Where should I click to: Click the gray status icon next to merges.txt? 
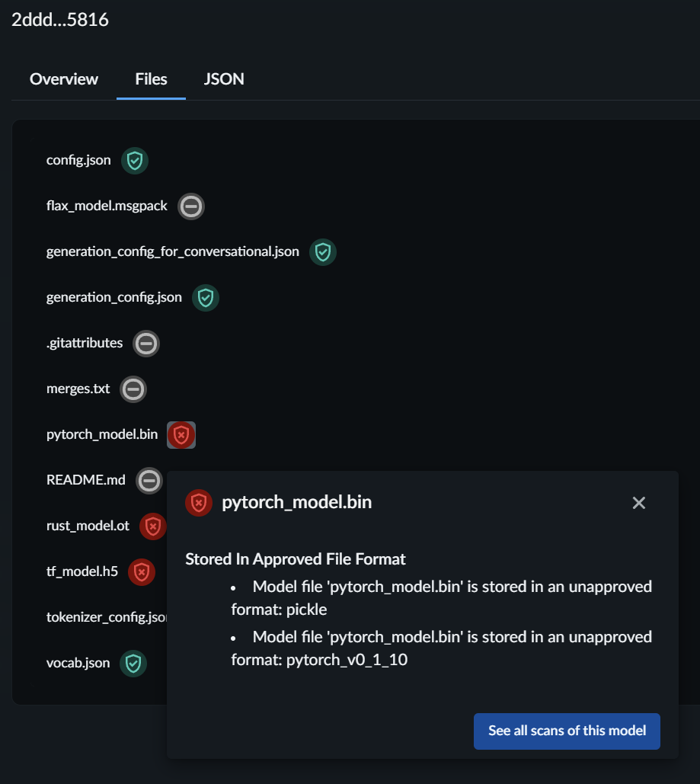(x=133, y=389)
